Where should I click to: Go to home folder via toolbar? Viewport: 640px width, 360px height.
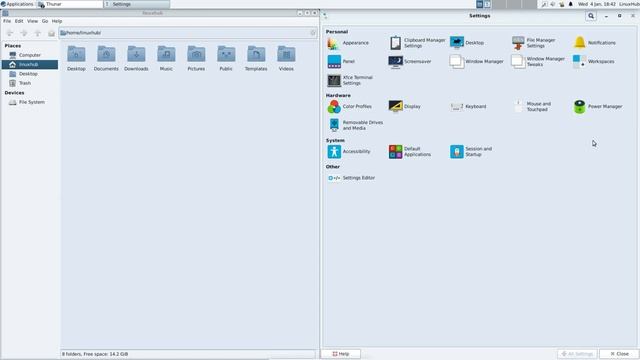point(51,33)
